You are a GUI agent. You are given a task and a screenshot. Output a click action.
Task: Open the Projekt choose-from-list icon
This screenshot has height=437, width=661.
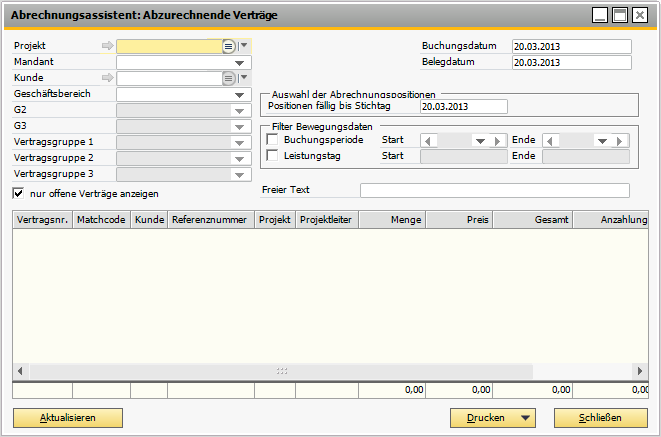click(x=228, y=46)
